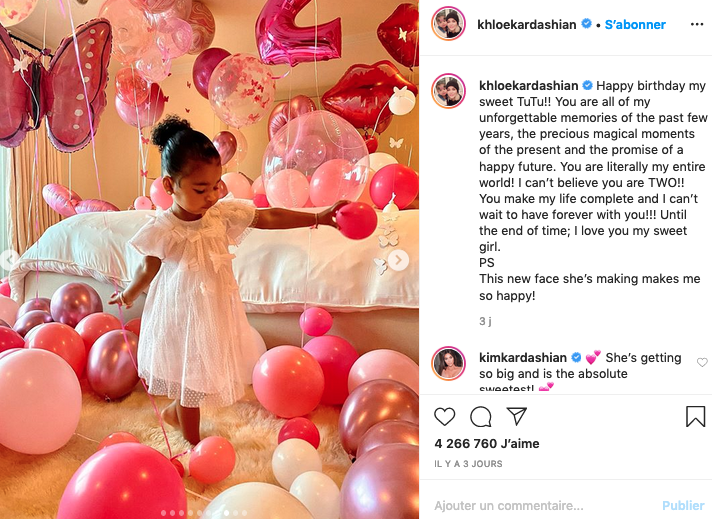Click Publier to post comment
The width and height of the screenshot is (712, 519).
click(x=683, y=505)
